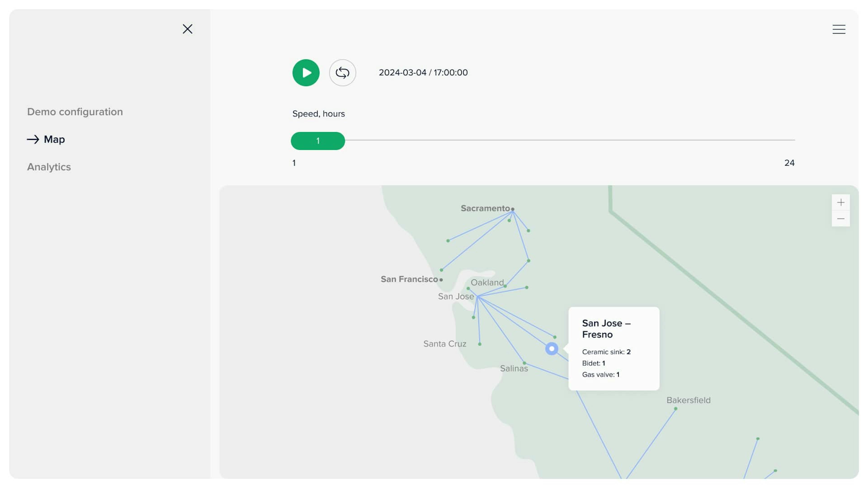This screenshot has height=488, width=868.
Task: Click the green node near Bakersfield
Action: tap(676, 409)
